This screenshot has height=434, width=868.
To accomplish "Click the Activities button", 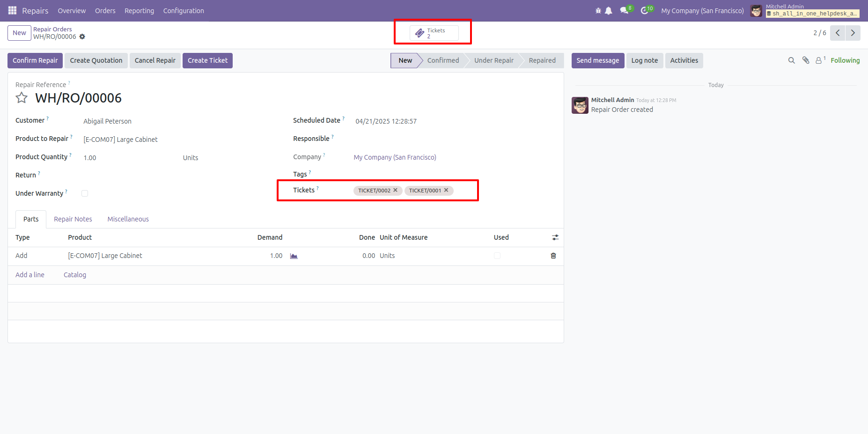I will [x=684, y=60].
